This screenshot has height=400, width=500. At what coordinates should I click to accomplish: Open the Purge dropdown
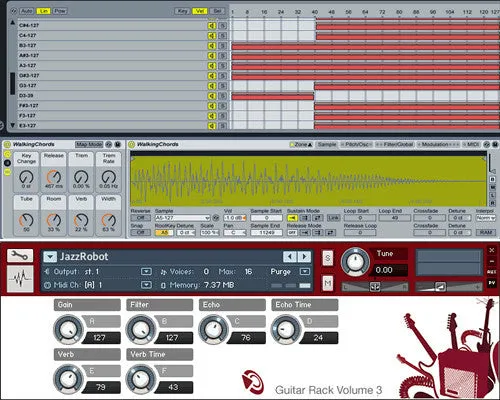pyautogui.click(x=305, y=271)
